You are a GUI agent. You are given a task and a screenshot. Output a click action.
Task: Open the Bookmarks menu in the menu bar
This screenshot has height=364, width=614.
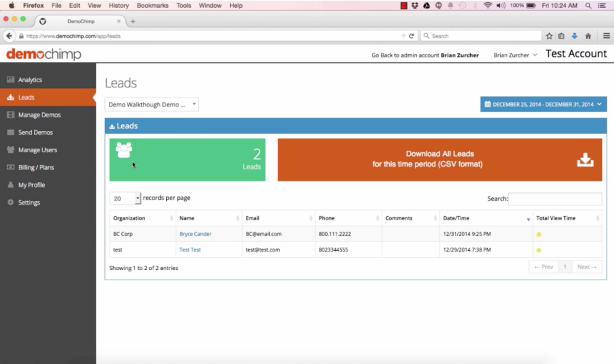pos(153,5)
